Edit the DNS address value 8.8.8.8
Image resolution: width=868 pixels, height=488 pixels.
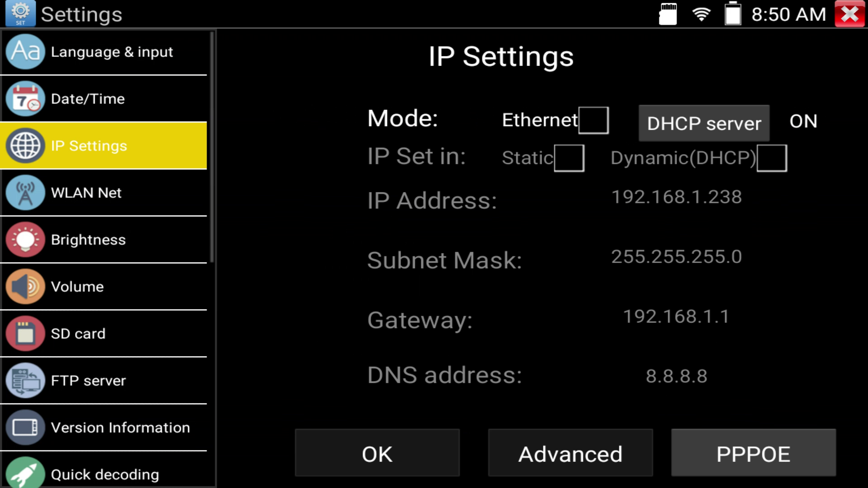pyautogui.click(x=677, y=376)
